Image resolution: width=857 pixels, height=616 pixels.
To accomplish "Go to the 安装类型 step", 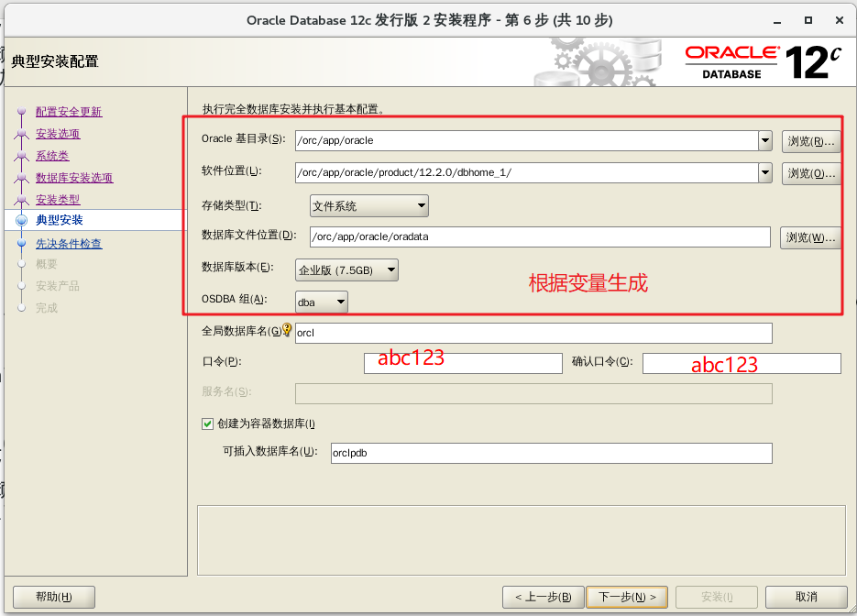I will pos(58,199).
